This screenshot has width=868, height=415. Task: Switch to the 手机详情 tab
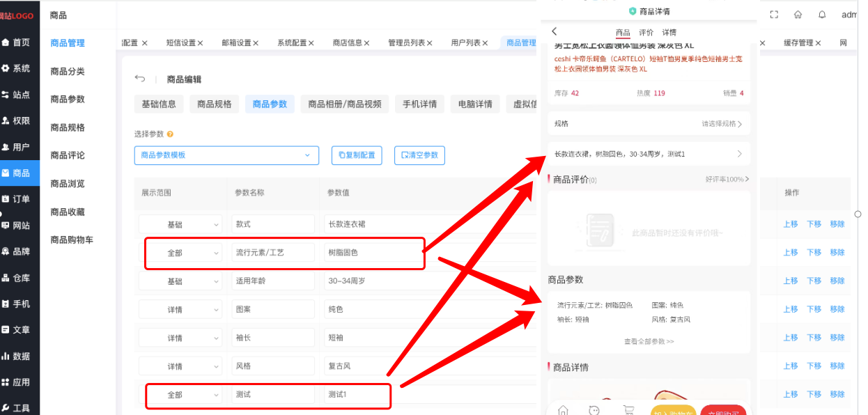pos(419,104)
